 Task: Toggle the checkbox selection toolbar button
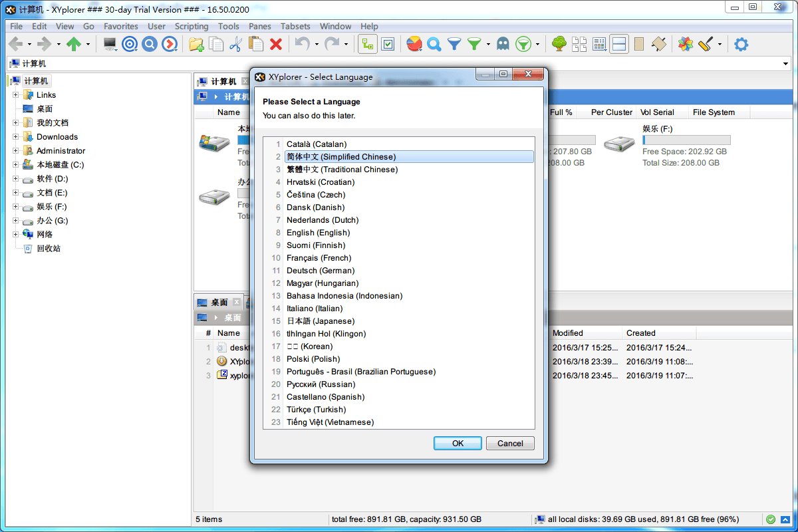[x=388, y=45]
